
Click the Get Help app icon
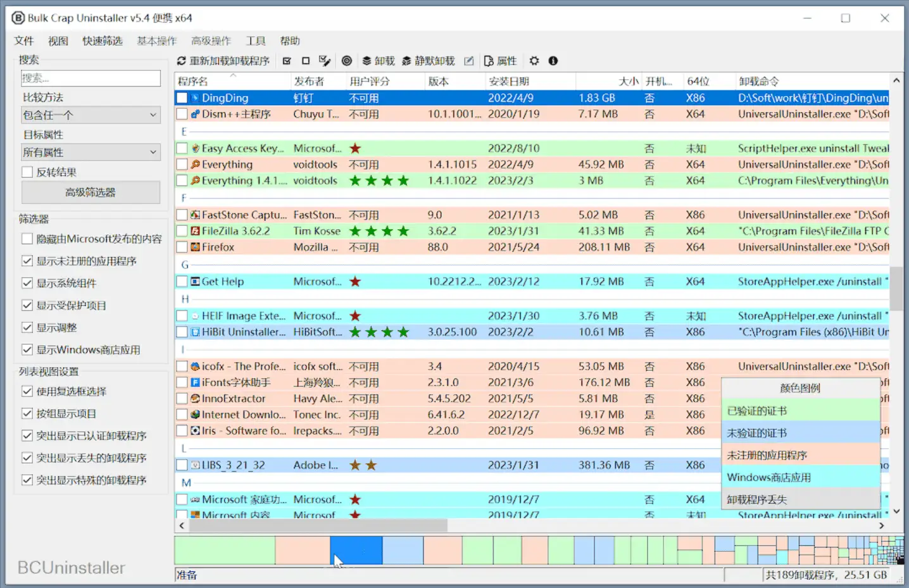[196, 281]
